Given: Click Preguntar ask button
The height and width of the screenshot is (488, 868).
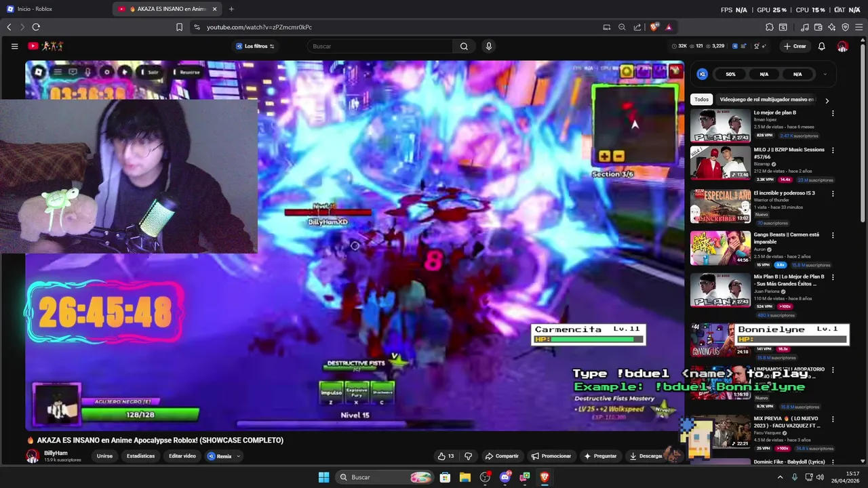Looking at the screenshot, I should tap(600, 456).
